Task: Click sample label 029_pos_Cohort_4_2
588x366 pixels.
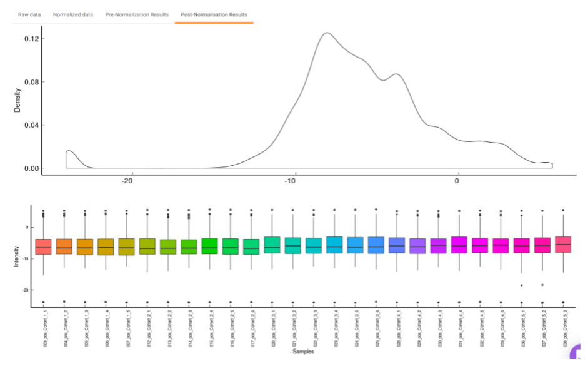Action: pos(420,329)
